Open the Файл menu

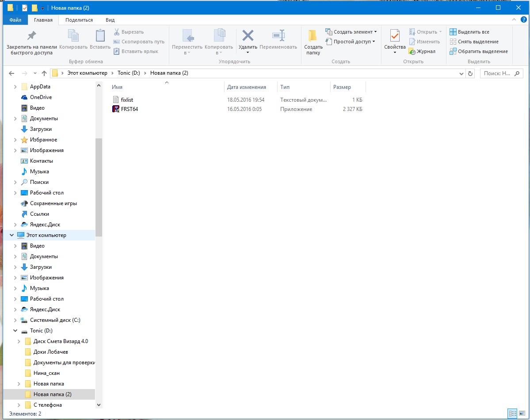[x=15, y=20]
